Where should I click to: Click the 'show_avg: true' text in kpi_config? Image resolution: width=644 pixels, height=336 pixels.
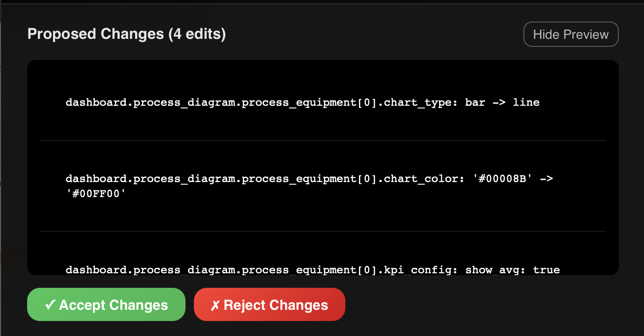512,270
